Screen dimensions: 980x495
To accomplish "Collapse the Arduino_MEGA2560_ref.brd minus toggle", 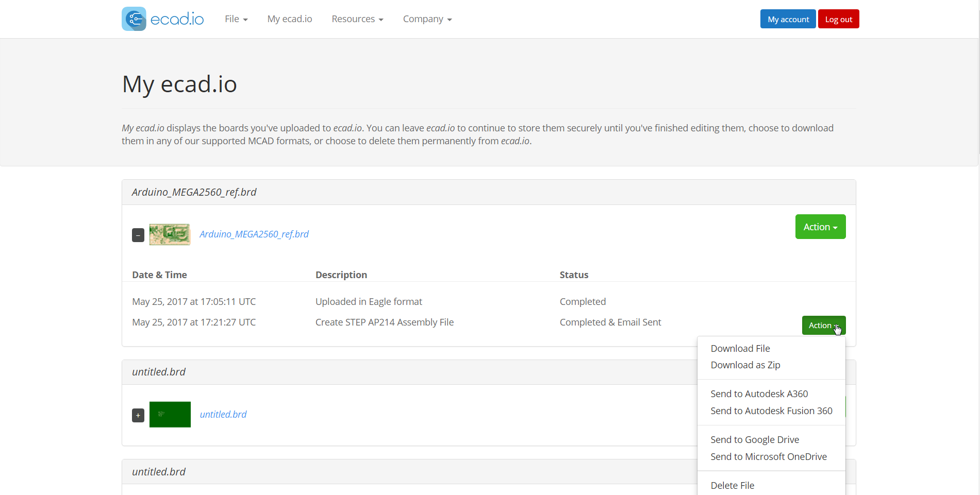I will point(138,235).
